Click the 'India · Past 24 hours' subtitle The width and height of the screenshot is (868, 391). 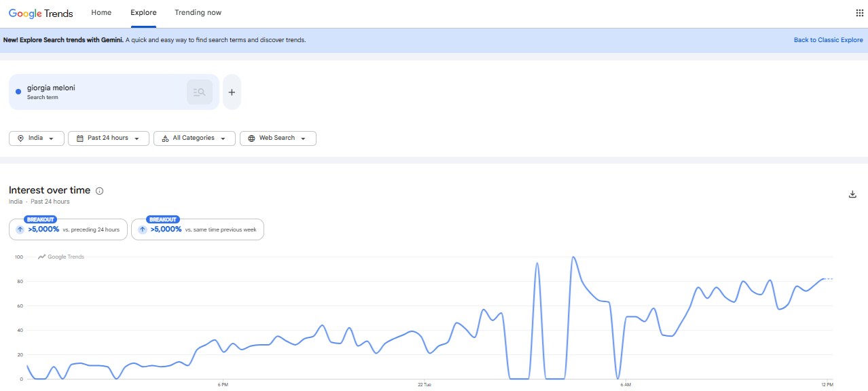point(39,202)
